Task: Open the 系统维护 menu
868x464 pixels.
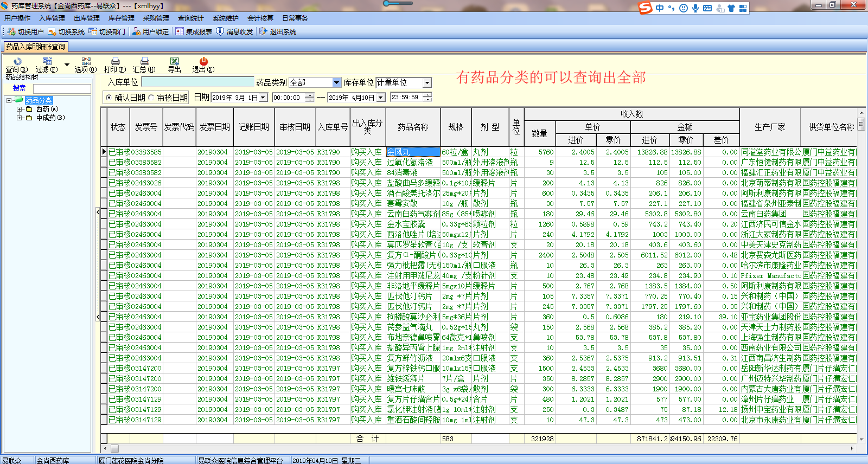Action: [x=226, y=18]
